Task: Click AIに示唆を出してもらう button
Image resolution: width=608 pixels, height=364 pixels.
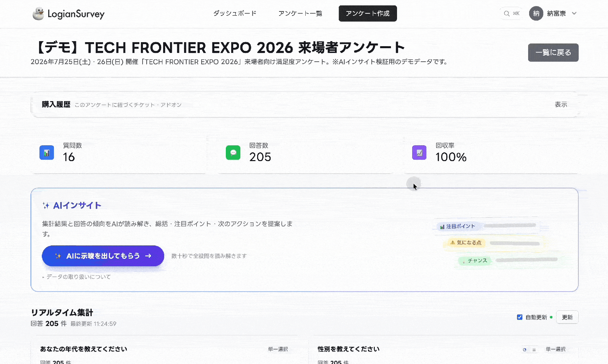Action: tap(103, 256)
